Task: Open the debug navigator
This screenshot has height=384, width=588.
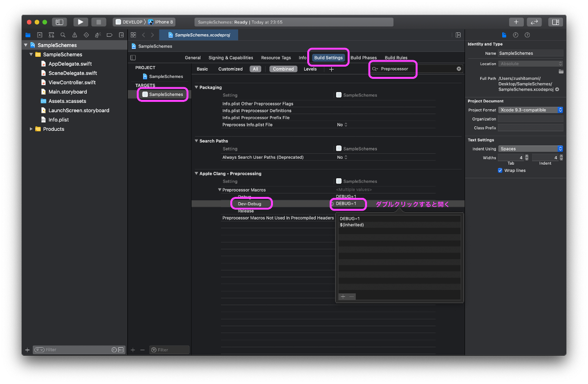Action: 98,35
